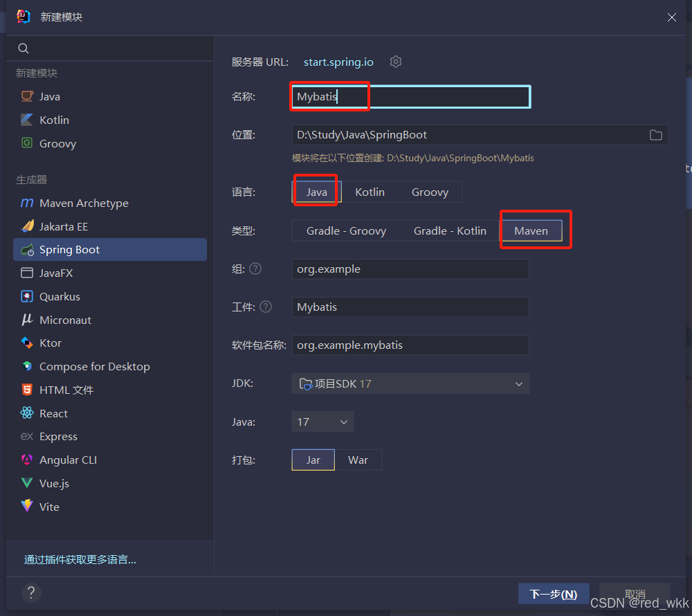Browse location with folder icon
The height and width of the screenshot is (616, 692).
[x=656, y=135]
